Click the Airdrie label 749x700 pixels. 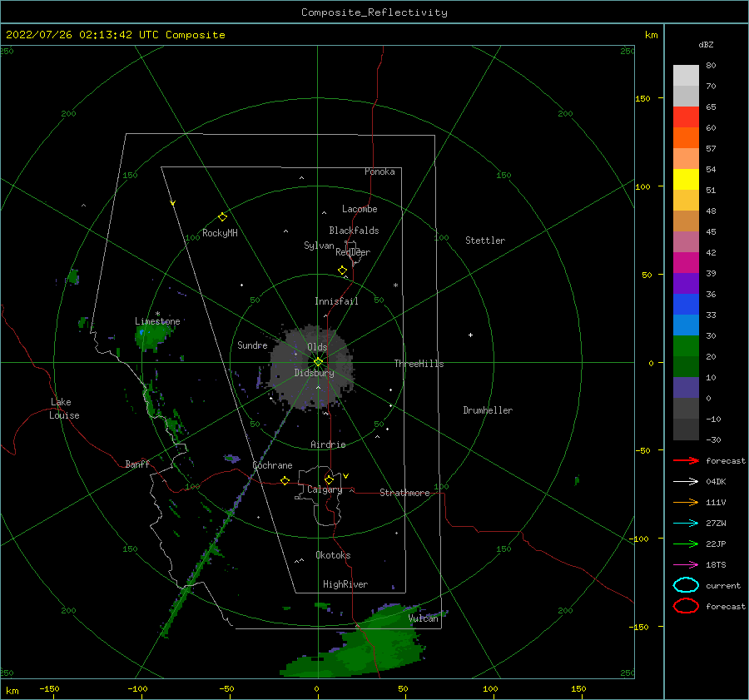pyautogui.click(x=328, y=444)
